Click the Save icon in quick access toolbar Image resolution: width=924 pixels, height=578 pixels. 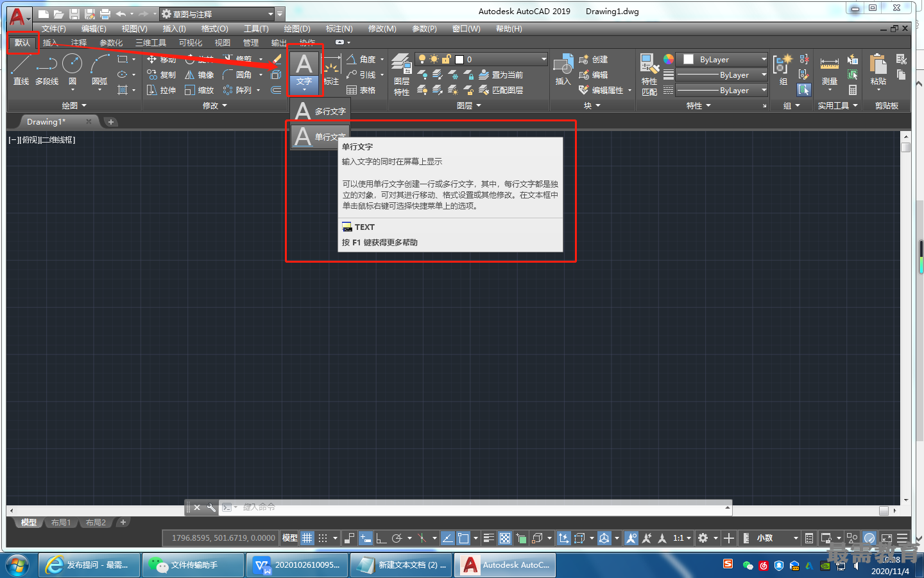74,13
